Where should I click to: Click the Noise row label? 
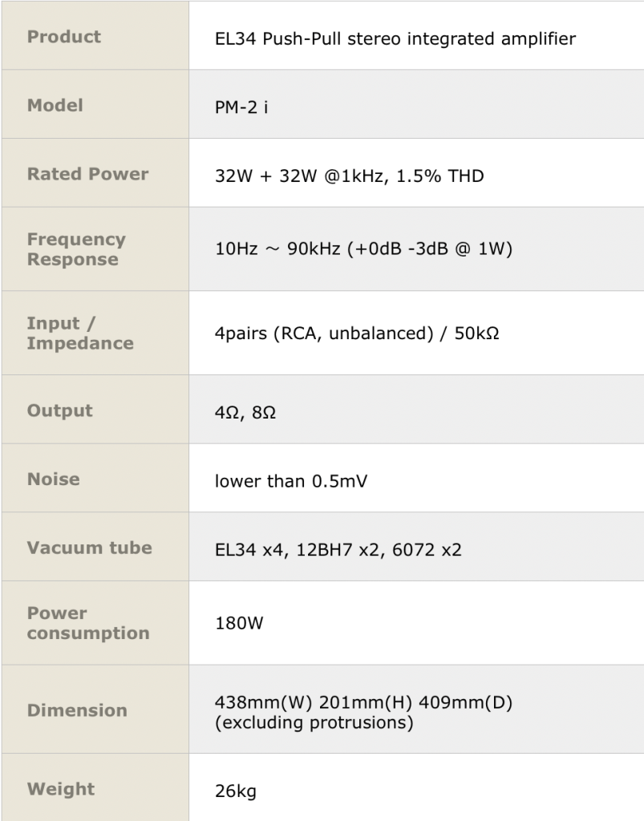[54, 479]
